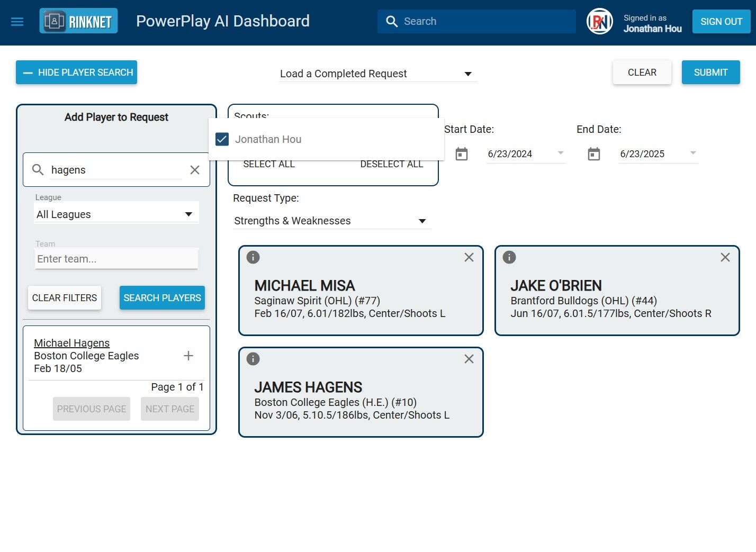Open the hamburger navigation menu
756x552 pixels.
[x=17, y=22]
